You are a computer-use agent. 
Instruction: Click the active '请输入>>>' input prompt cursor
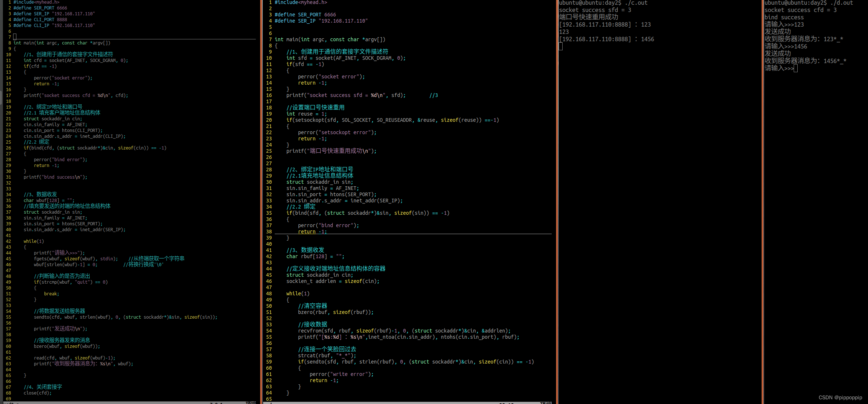[x=795, y=68]
